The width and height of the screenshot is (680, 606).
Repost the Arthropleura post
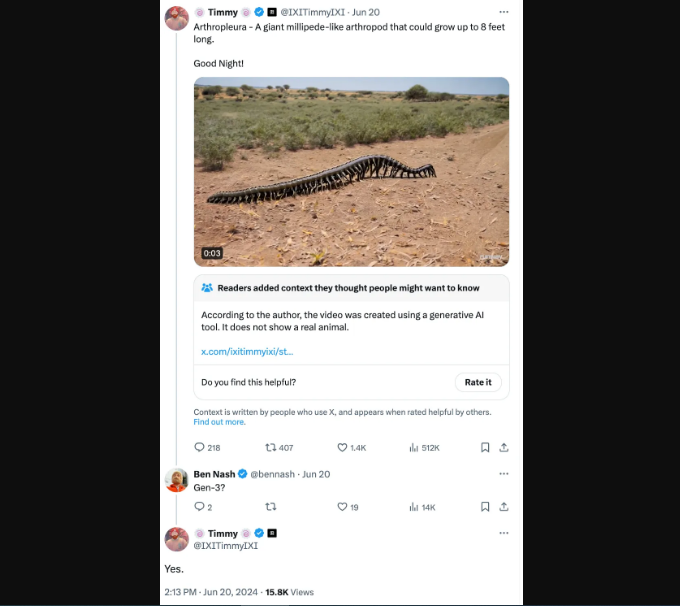[270, 448]
